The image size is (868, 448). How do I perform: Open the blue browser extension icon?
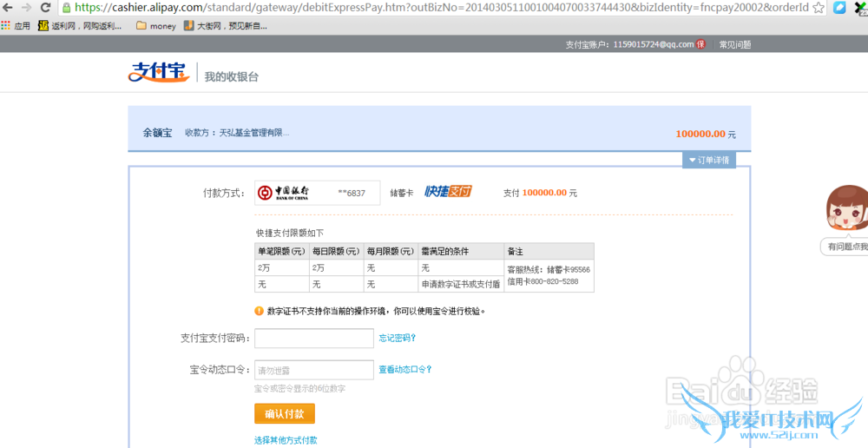839,8
